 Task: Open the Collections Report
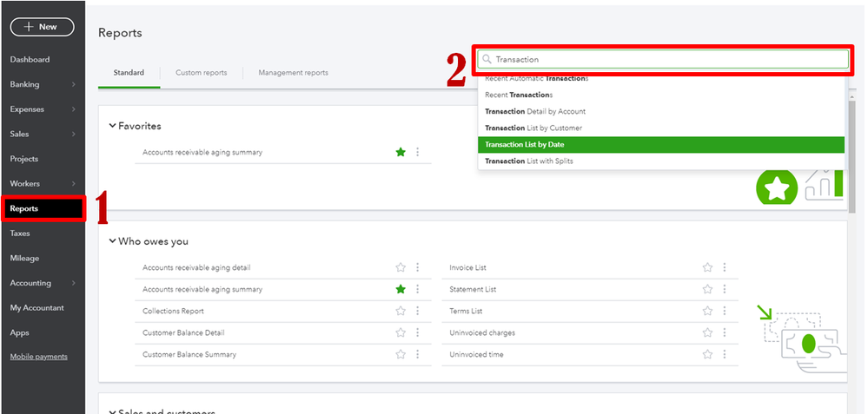173,312
